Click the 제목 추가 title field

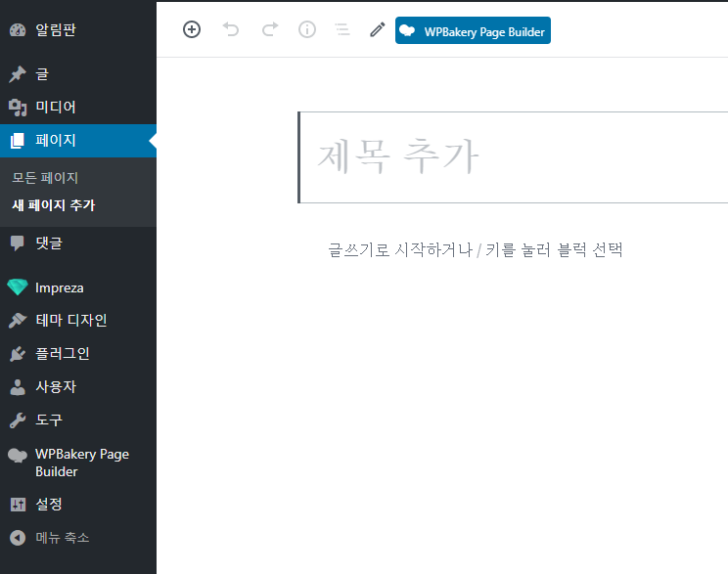click(513, 157)
